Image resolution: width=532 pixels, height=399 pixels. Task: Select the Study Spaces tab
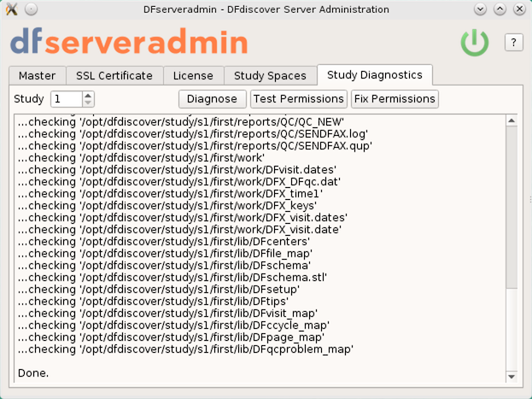270,75
